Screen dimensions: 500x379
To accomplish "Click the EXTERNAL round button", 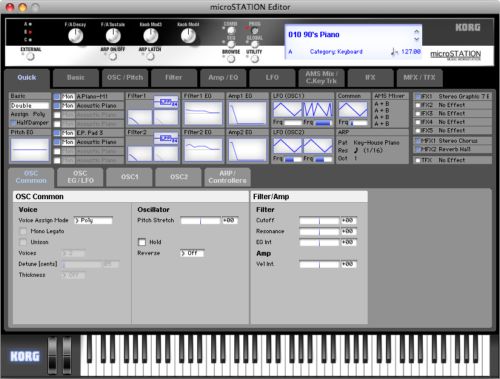I will pyautogui.click(x=30, y=57).
